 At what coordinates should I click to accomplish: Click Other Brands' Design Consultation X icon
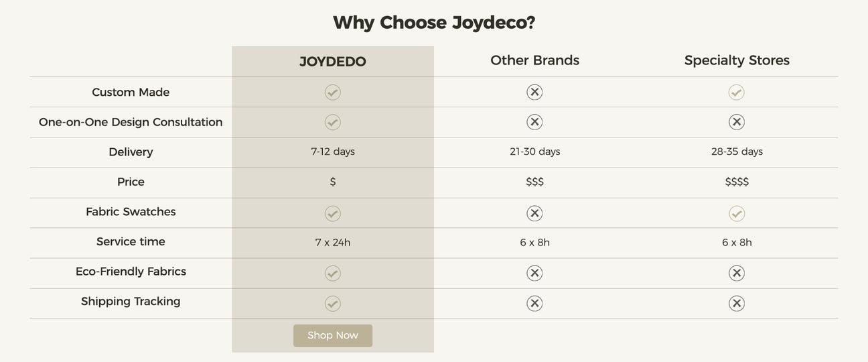[534, 122]
